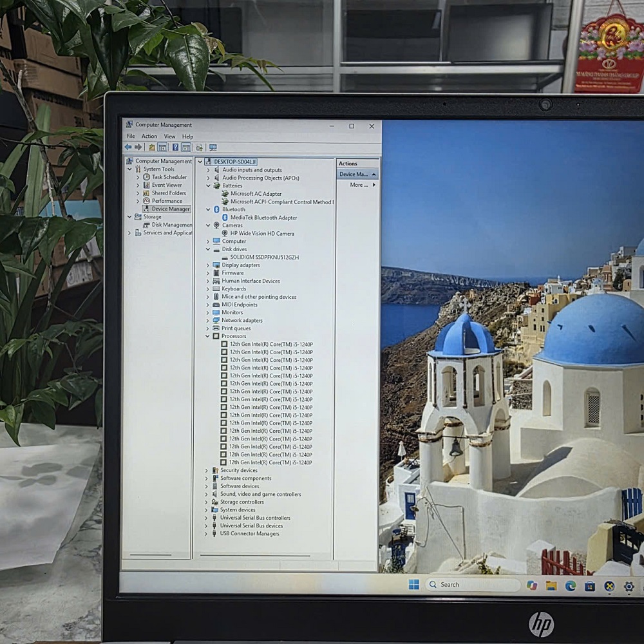
Task: Open the View menu
Action: click(169, 137)
